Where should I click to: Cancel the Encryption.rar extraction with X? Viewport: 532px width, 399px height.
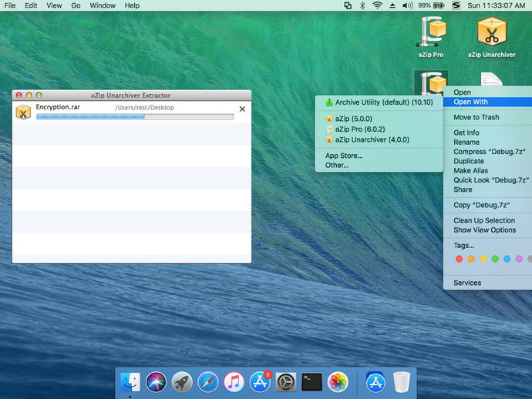tap(242, 109)
